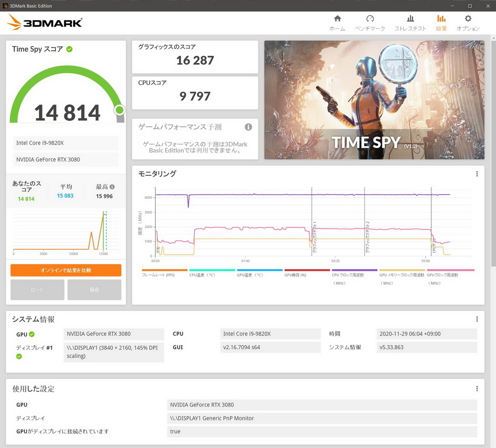Click the 3DMARK logo
This screenshot has height=448, width=496.
[43, 22]
